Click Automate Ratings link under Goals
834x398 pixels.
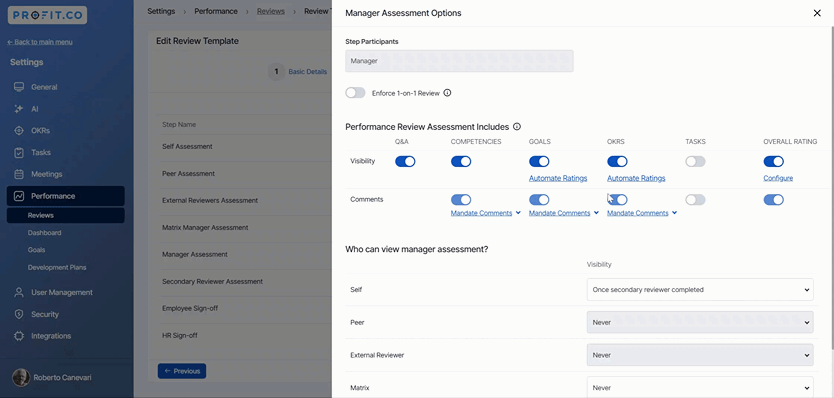(x=558, y=178)
